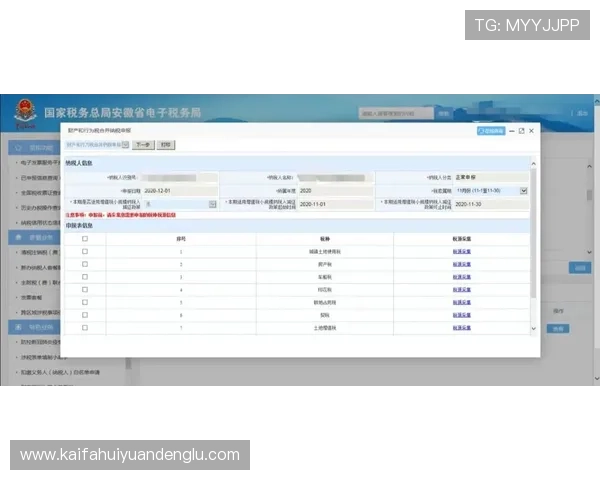
Task: Click the dialog scrollbar down arrow
Action: [533, 329]
